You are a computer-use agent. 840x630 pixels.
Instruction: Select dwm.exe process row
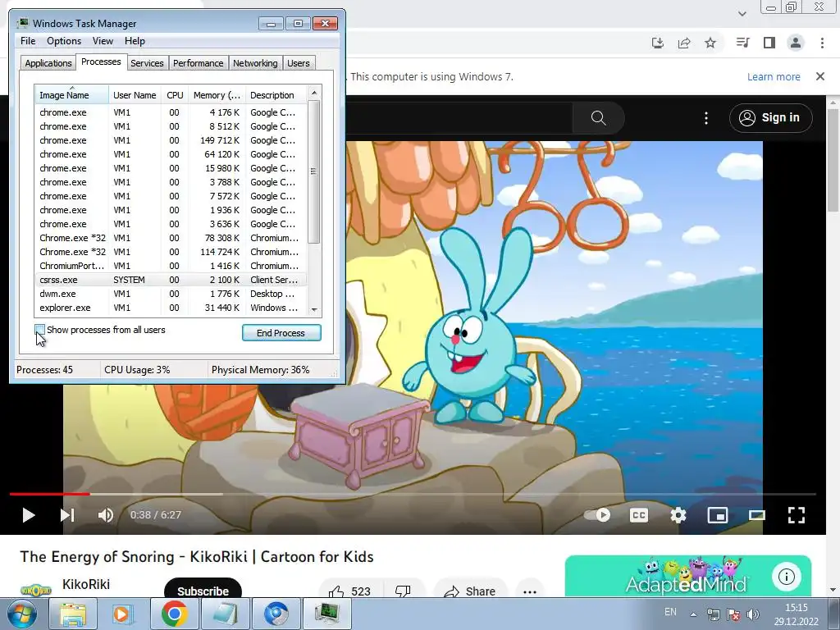coord(171,294)
